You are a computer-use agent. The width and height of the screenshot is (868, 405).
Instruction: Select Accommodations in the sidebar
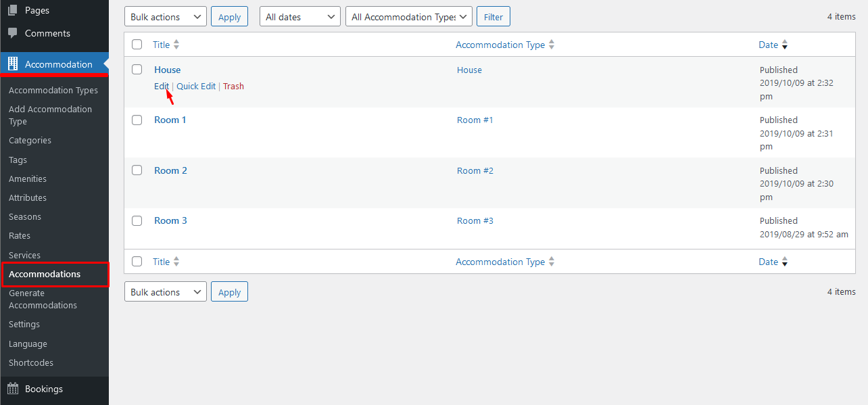45,275
